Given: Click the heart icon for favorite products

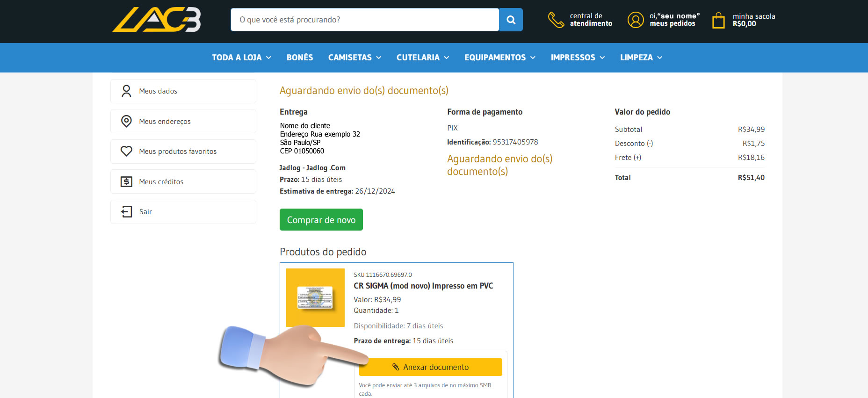Looking at the screenshot, I should tap(126, 152).
